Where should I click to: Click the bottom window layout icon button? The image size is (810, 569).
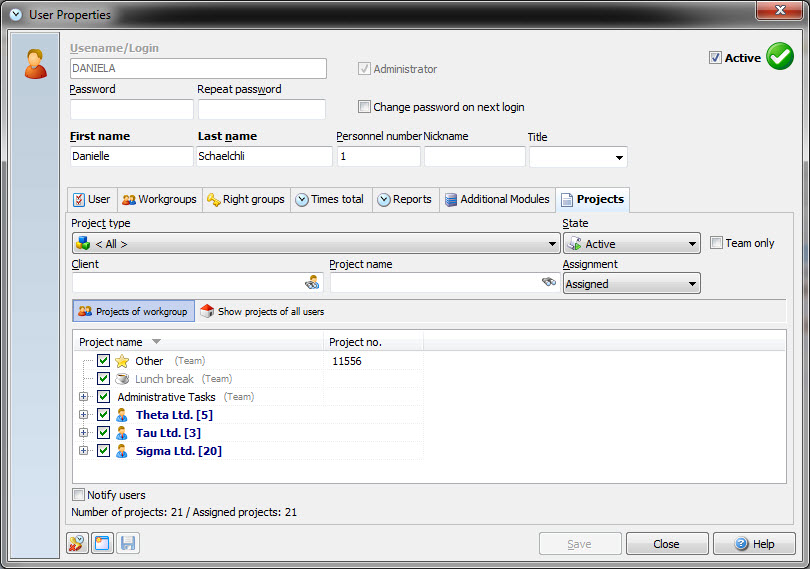tap(102, 543)
